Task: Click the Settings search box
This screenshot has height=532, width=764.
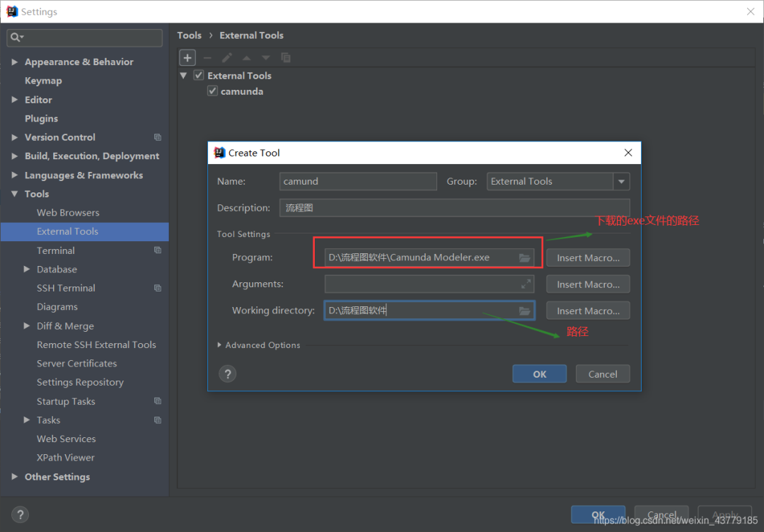Action: tap(85, 37)
